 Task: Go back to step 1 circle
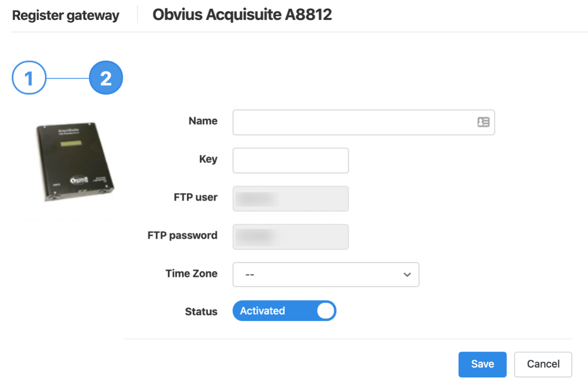(29, 78)
